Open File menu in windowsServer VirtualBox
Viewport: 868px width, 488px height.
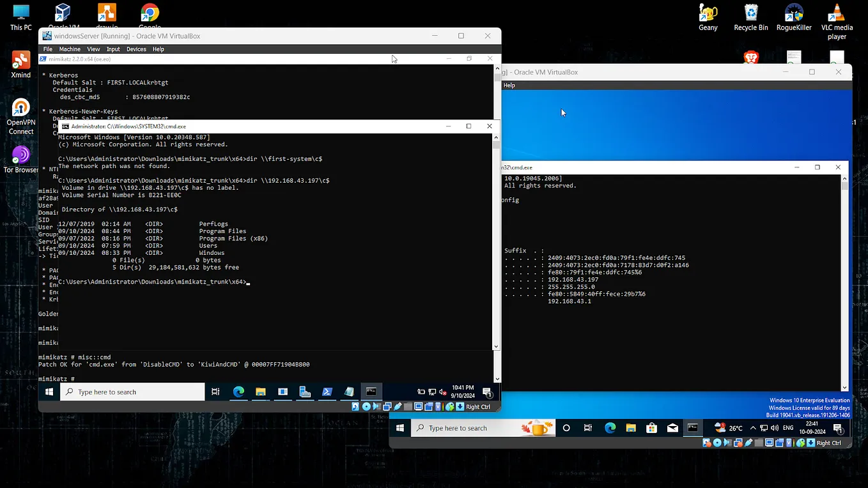click(48, 49)
